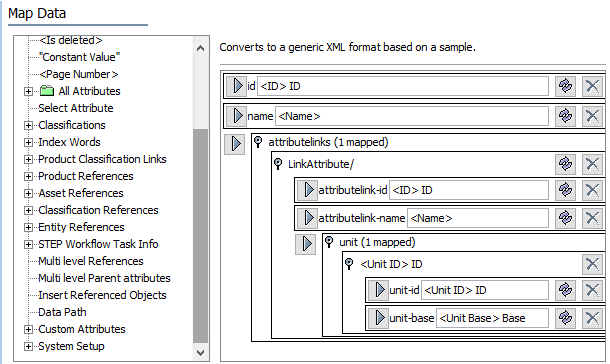Screen dimensions: 610x364
Task: Click the transform icon for attributelink-id
Action: pyautogui.click(x=565, y=190)
